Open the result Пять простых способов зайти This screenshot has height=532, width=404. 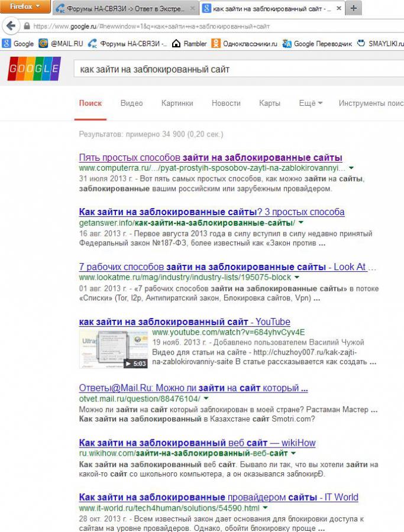(211, 157)
